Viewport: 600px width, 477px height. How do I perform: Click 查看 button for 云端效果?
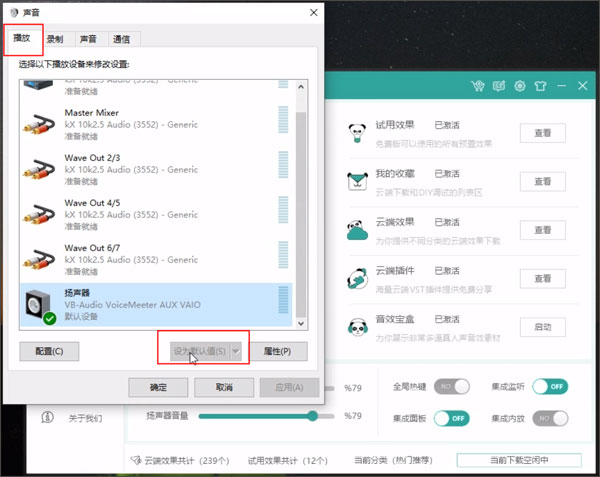pos(543,230)
